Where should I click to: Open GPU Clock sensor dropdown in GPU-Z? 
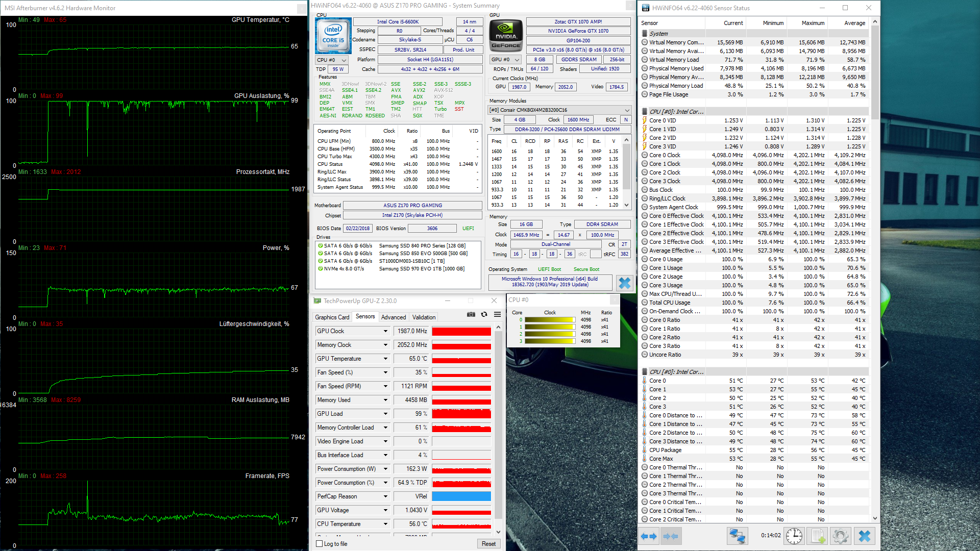385,331
